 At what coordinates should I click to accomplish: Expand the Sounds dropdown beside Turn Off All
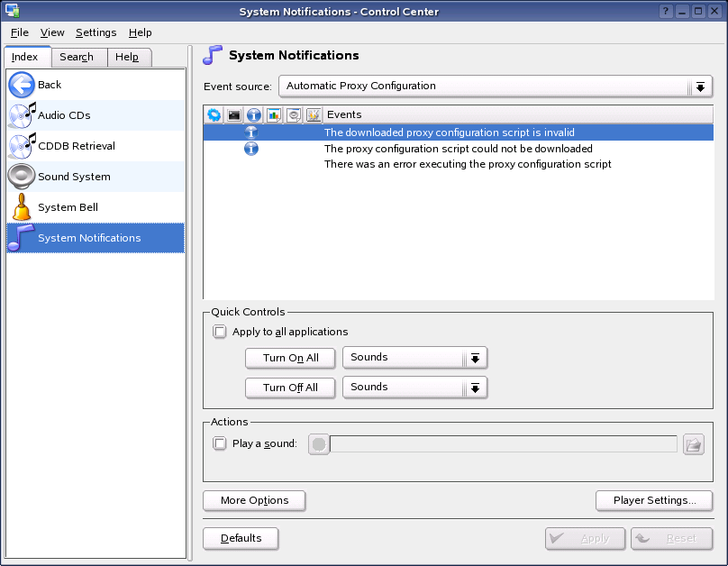[414, 388]
